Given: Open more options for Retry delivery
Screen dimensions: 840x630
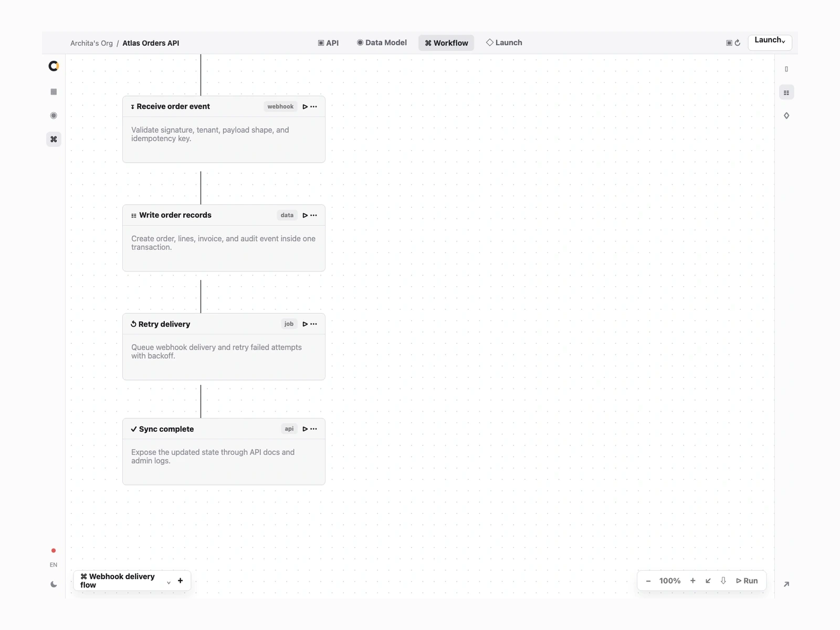Looking at the screenshot, I should (x=314, y=324).
